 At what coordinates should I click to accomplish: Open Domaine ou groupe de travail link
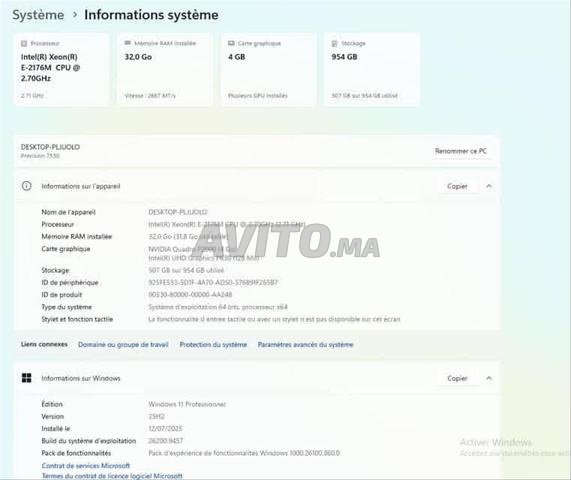tap(123, 345)
